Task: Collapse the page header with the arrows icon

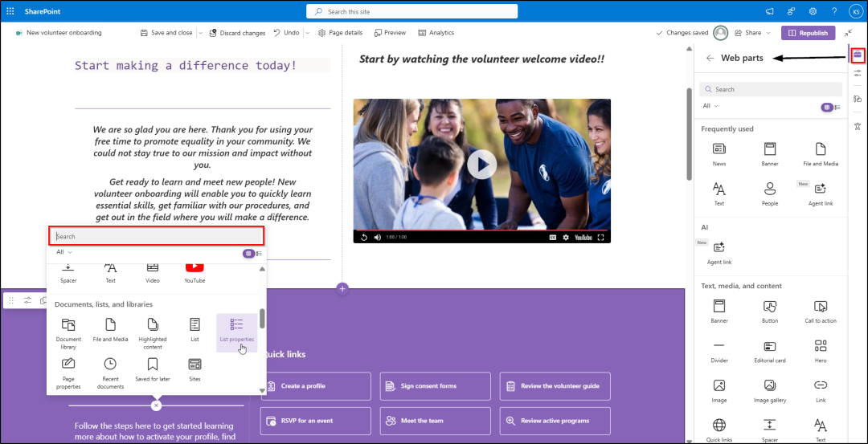Action: (x=848, y=33)
